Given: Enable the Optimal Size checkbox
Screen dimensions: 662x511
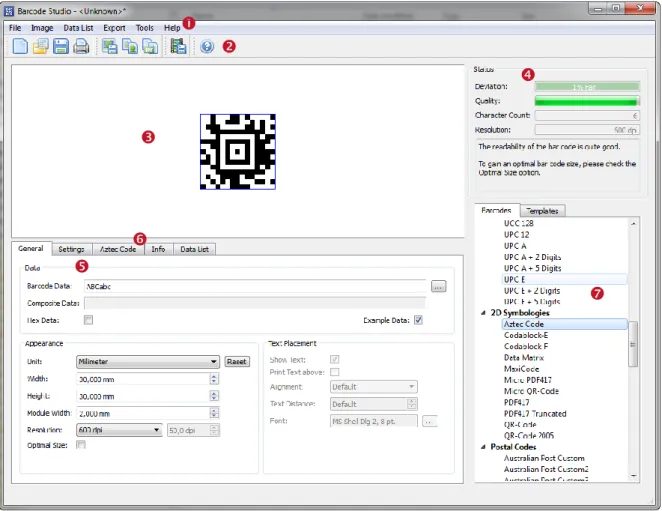Looking at the screenshot, I should 81,445.
